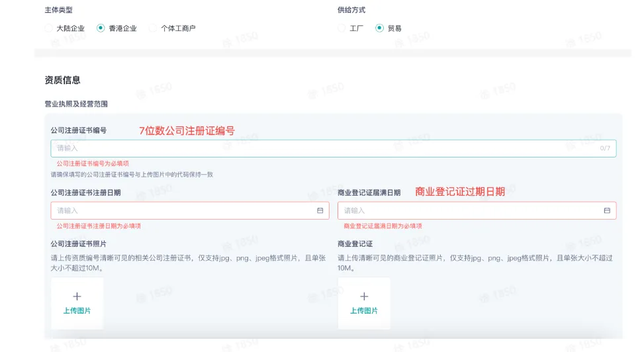Click the 公司注册证书注册日期 field label
Image resolution: width=644 pixels, height=352 pixels.
85,193
